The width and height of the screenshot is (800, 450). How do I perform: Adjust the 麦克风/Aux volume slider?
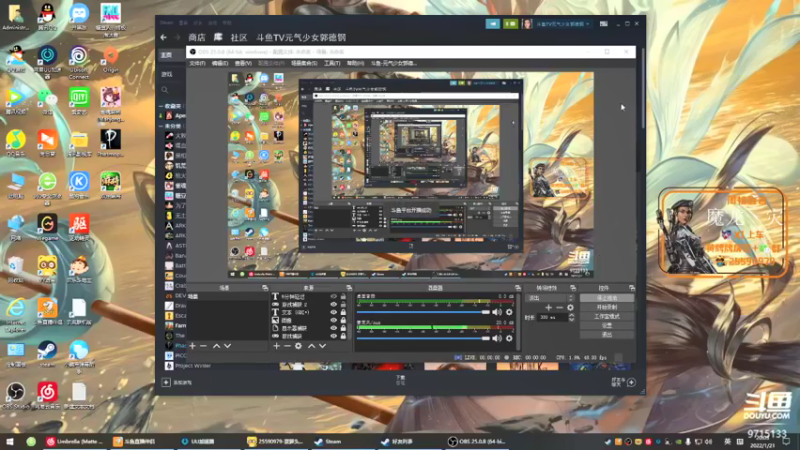423,338
